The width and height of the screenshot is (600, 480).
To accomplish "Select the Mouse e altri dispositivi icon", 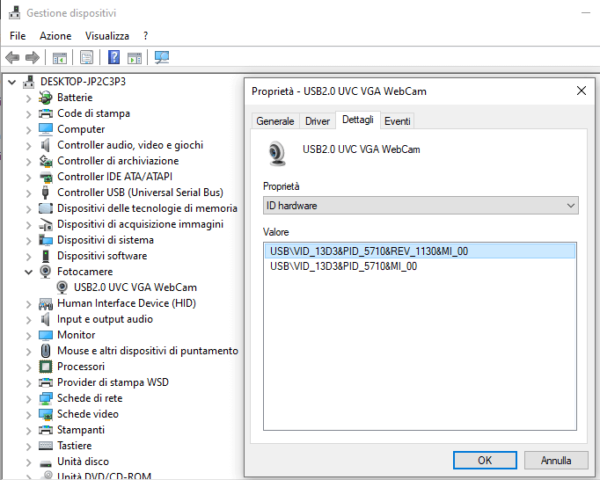I will pyautogui.click(x=46, y=351).
